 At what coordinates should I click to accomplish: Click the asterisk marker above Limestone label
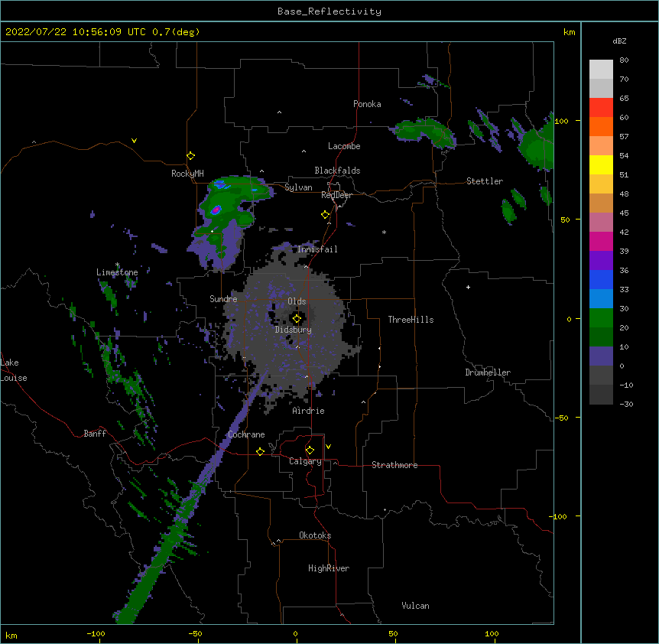(x=117, y=265)
